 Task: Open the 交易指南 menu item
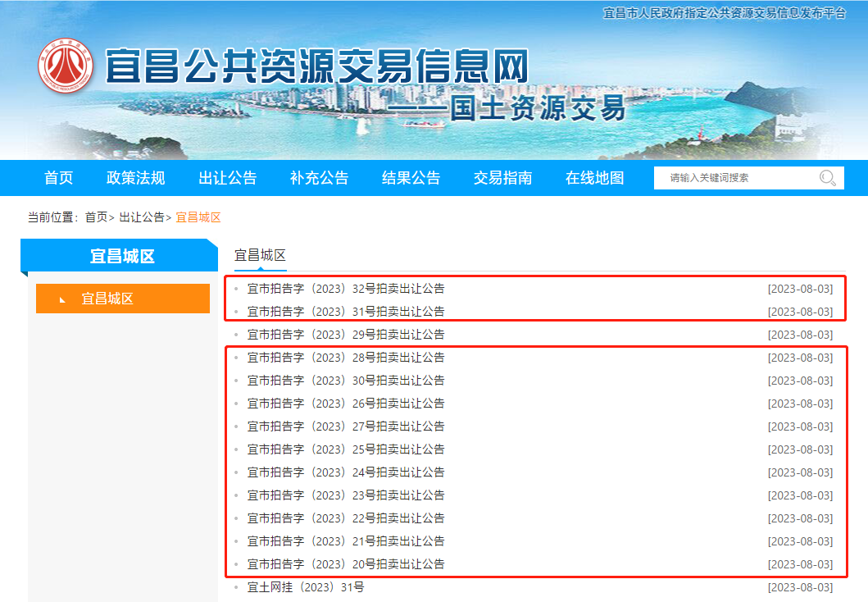(x=503, y=178)
